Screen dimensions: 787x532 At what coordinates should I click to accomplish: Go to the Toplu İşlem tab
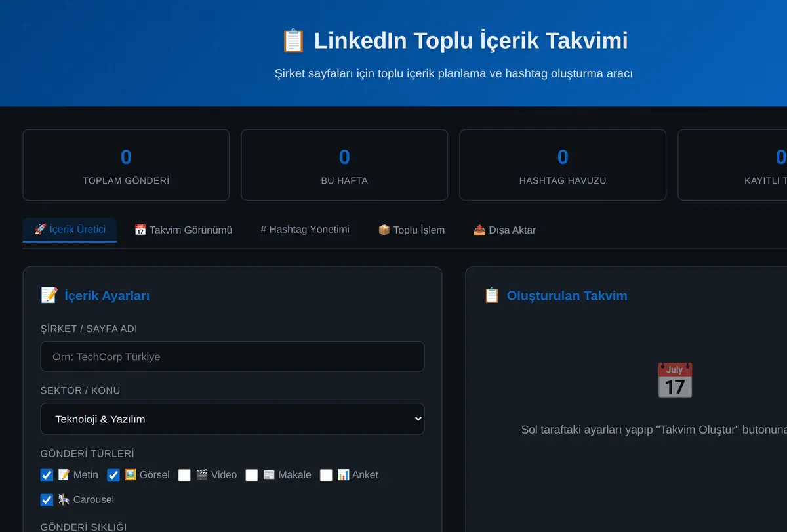pyautogui.click(x=411, y=230)
